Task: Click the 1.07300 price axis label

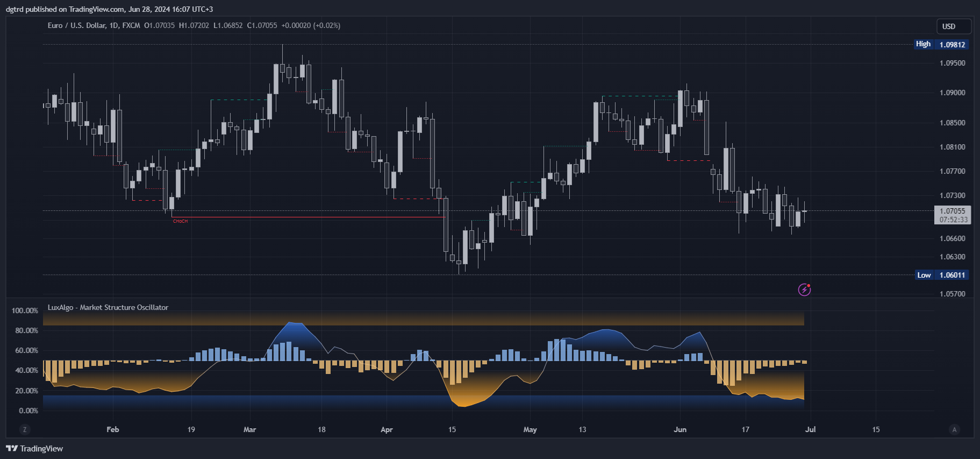Action: 953,195
